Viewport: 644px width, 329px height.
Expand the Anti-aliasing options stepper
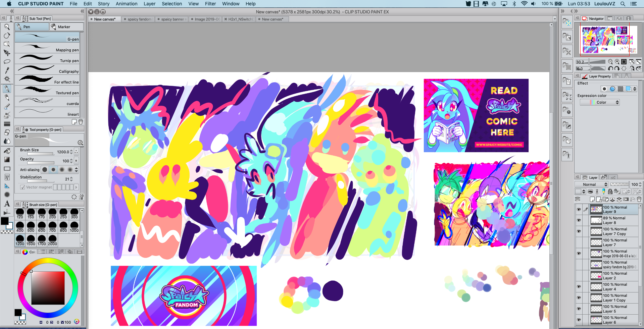click(77, 170)
